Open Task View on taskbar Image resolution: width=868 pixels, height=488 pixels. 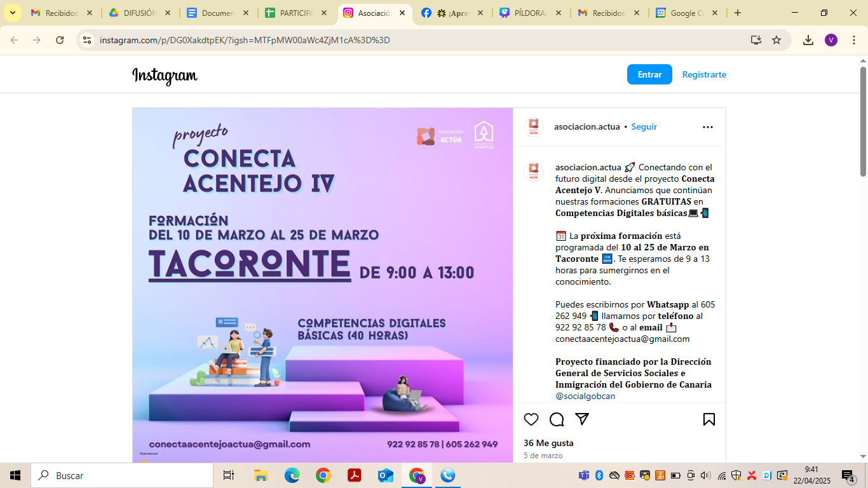pyautogui.click(x=229, y=475)
